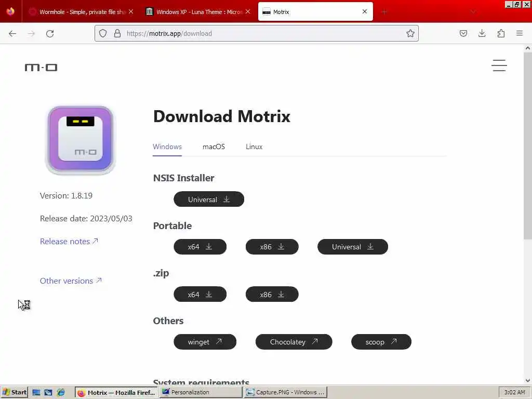Close the Wormhole tab
532x399 pixels.
pos(131,11)
